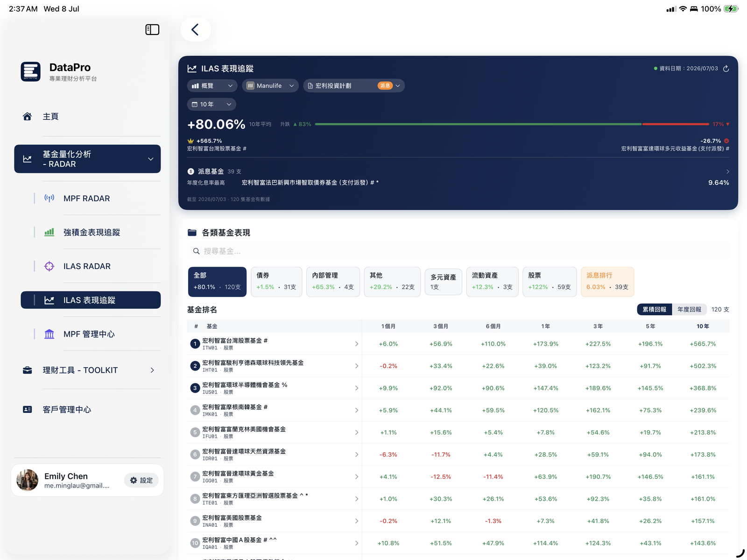Click the dollar icon next to 派息基金
The width and height of the screenshot is (747, 560).
190,171
